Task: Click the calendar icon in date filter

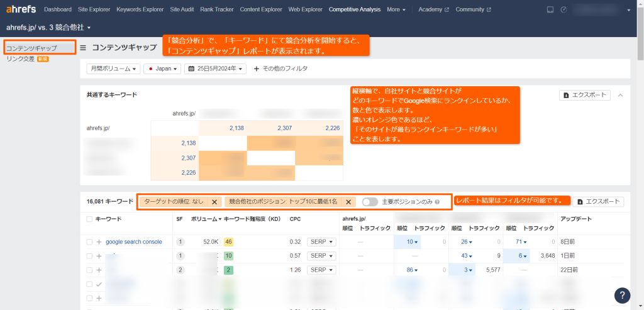Action: (191, 69)
